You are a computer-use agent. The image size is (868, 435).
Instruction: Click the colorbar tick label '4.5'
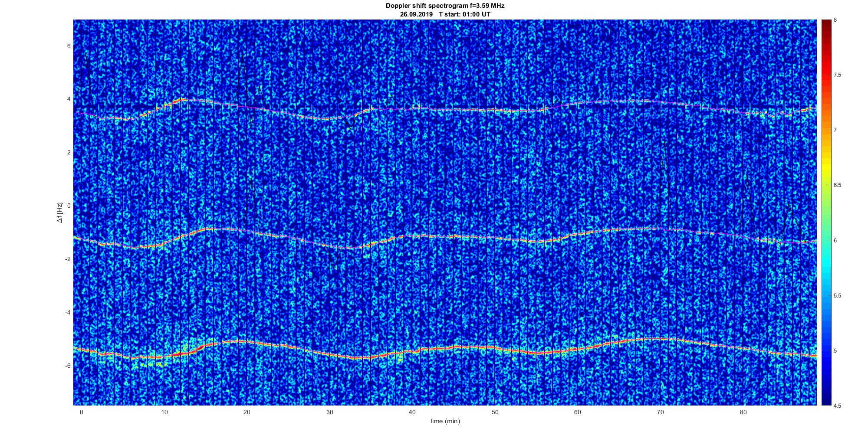[837, 406]
